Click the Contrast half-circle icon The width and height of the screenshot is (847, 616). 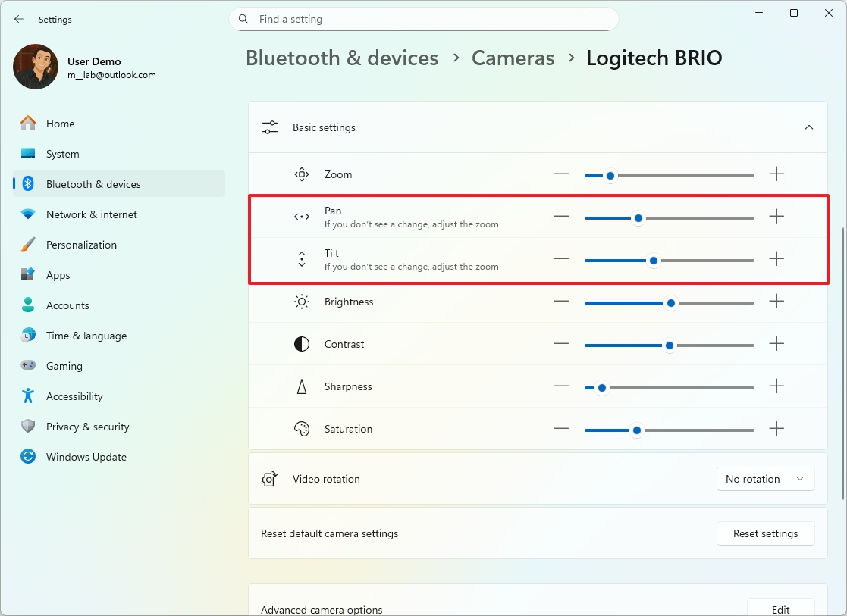coord(301,344)
